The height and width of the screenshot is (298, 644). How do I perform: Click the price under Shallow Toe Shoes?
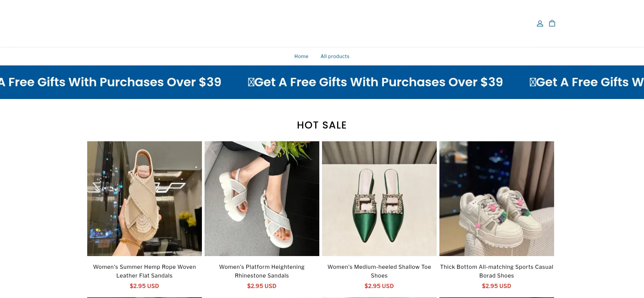point(379,286)
